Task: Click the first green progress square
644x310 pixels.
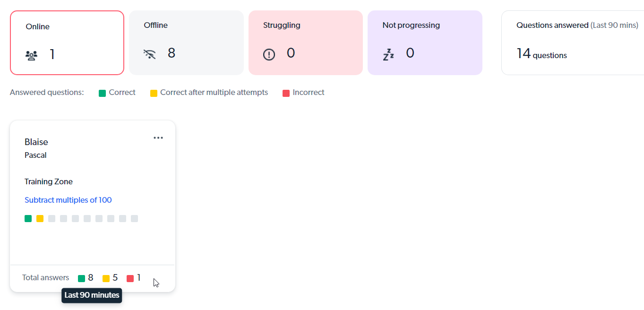Action: point(28,218)
